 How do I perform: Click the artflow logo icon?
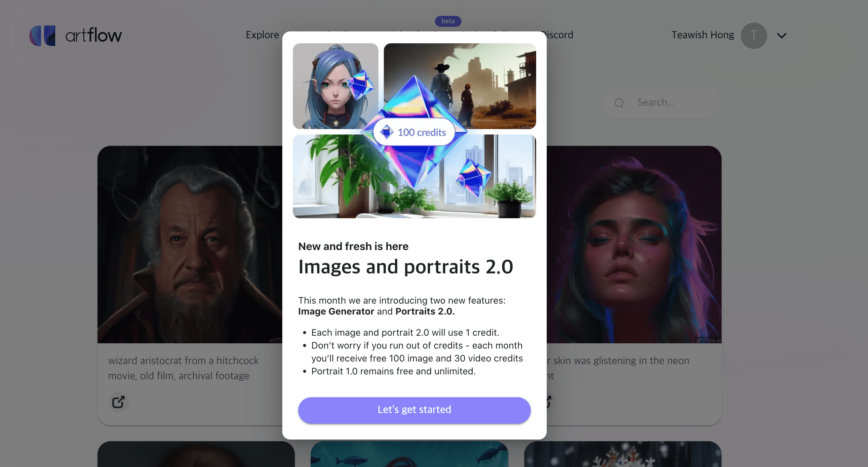click(x=42, y=35)
